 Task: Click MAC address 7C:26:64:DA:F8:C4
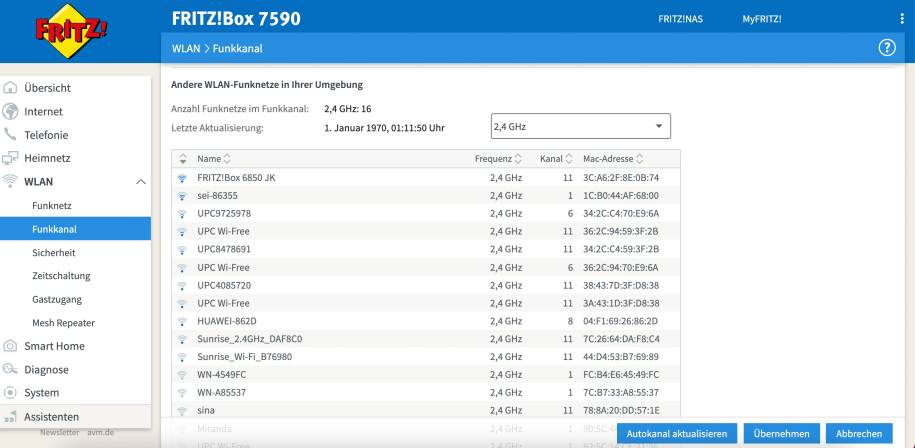[x=621, y=340]
